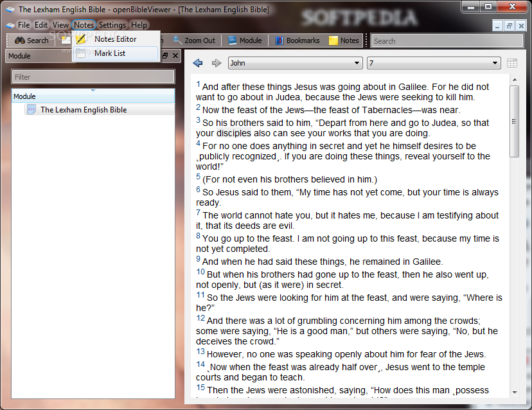Open the chapter selector dropdown showing 7

(434, 63)
